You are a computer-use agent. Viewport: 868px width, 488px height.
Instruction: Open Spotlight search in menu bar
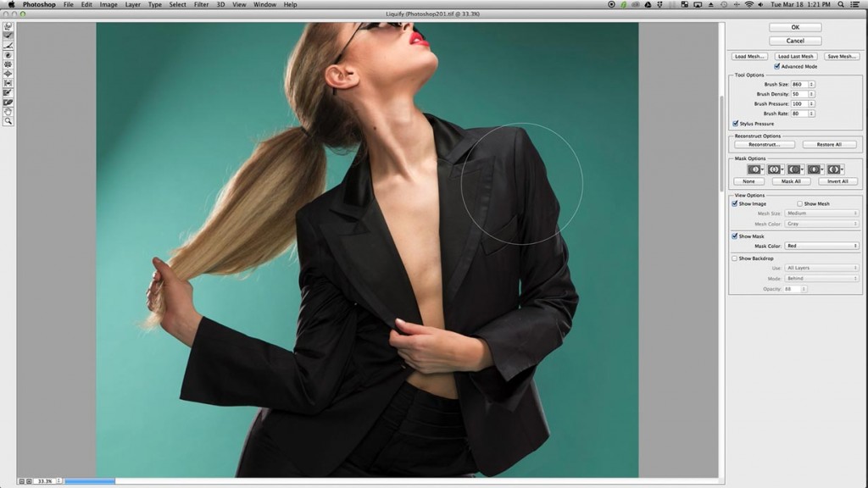(x=841, y=4)
